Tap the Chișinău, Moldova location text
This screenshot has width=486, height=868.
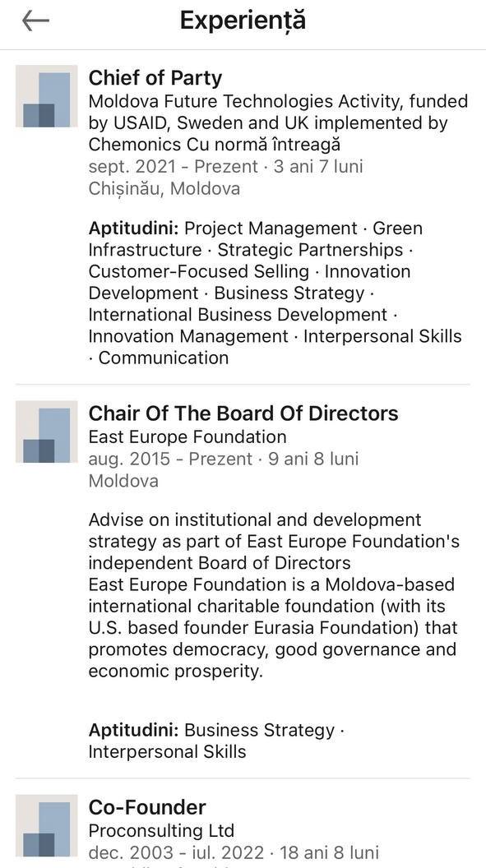[x=164, y=189]
